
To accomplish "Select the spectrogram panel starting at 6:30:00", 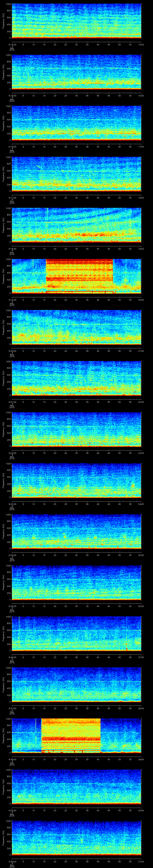I will coord(76,838).
